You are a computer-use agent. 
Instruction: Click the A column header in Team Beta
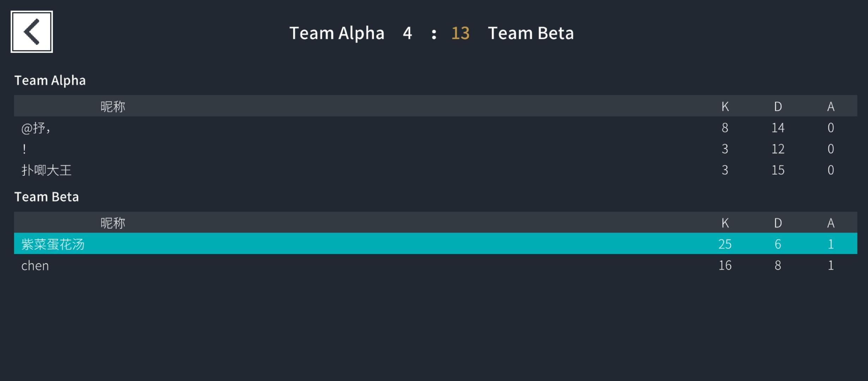(831, 223)
